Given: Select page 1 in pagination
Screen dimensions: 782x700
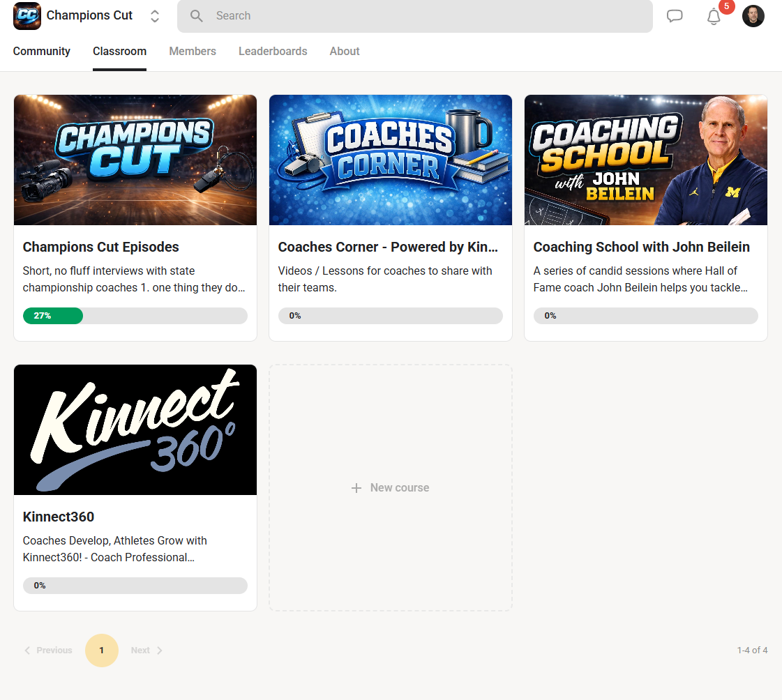Looking at the screenshot, I should pos(102,650).
